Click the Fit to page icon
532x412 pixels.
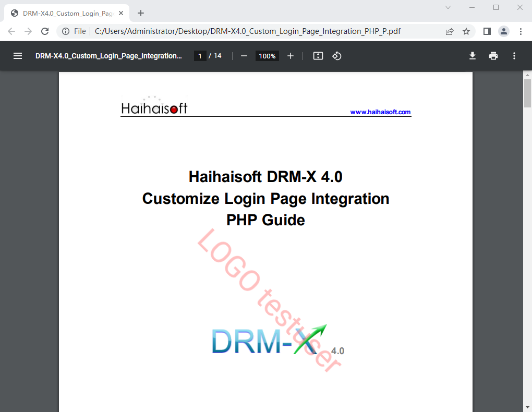pos(318,56)
